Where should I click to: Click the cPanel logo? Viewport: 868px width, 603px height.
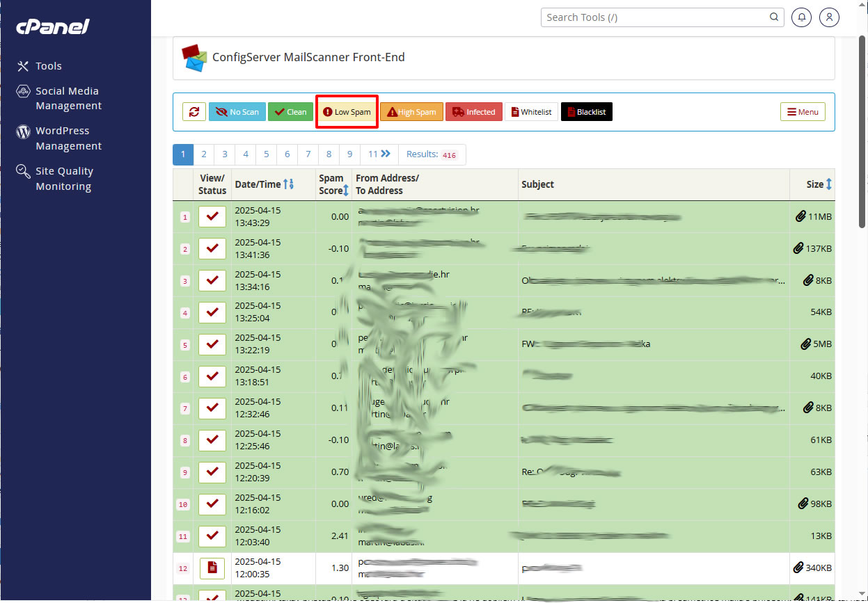[53, 26]
